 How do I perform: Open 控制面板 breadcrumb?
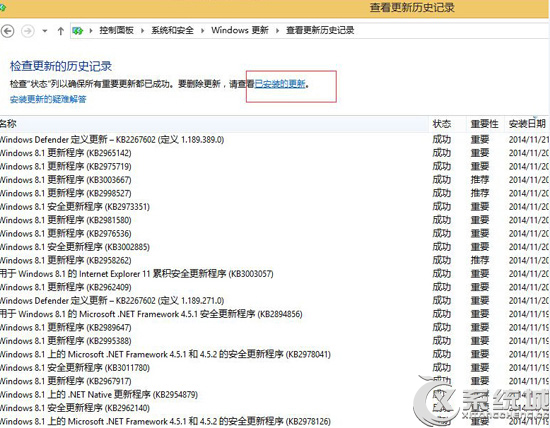click(x=116, y=31)
